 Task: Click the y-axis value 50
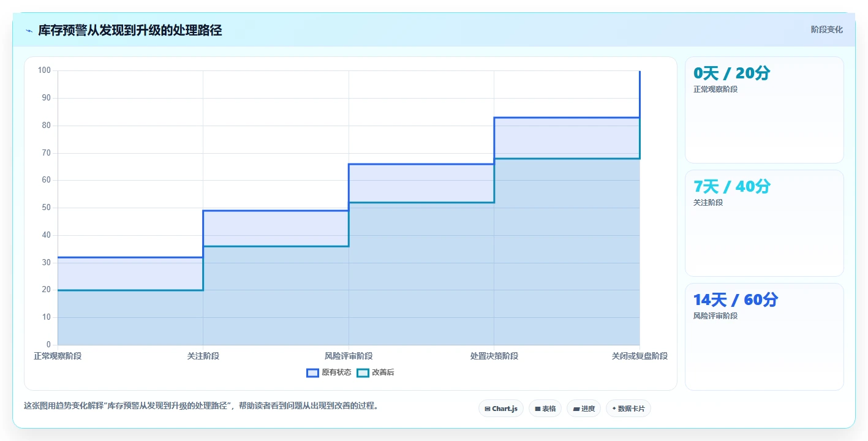(x=47, y=208)
